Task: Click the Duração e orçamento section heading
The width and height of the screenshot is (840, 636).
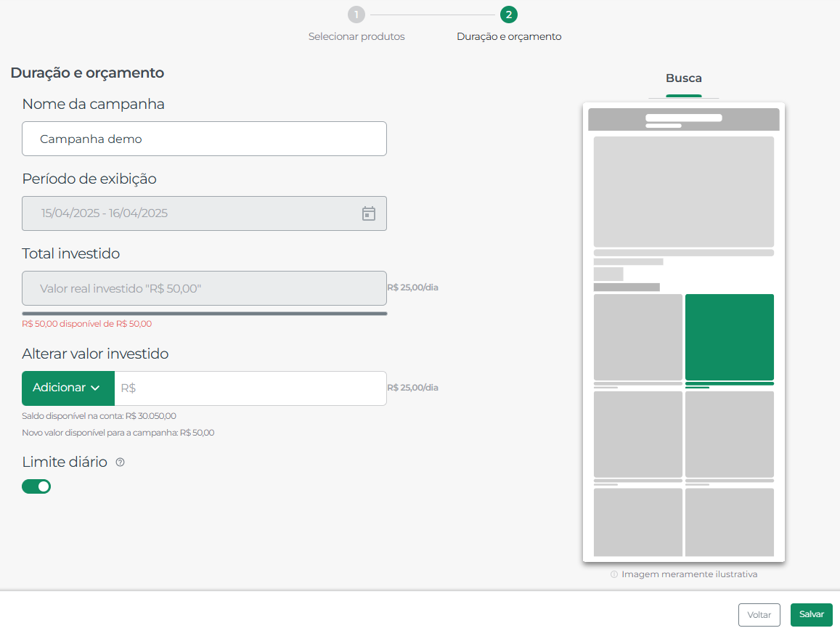Action: [87, 73]
